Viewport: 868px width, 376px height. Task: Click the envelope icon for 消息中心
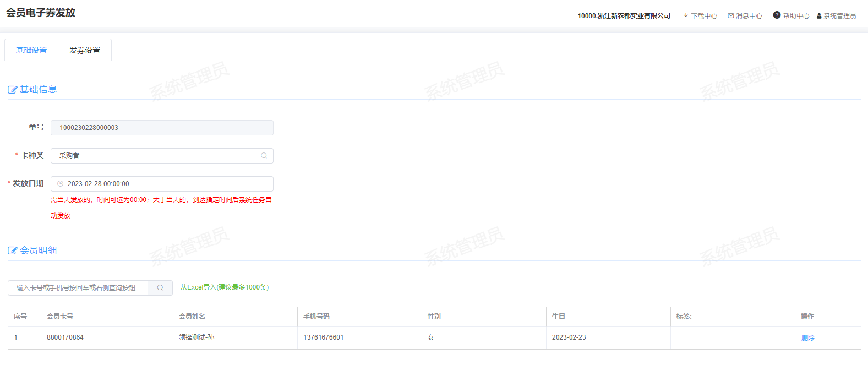point(731,16)
